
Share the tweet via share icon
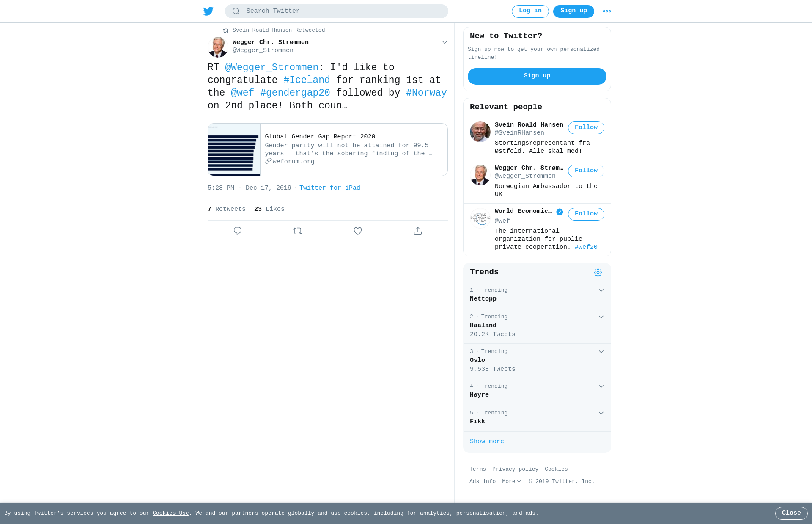[418, 231]
